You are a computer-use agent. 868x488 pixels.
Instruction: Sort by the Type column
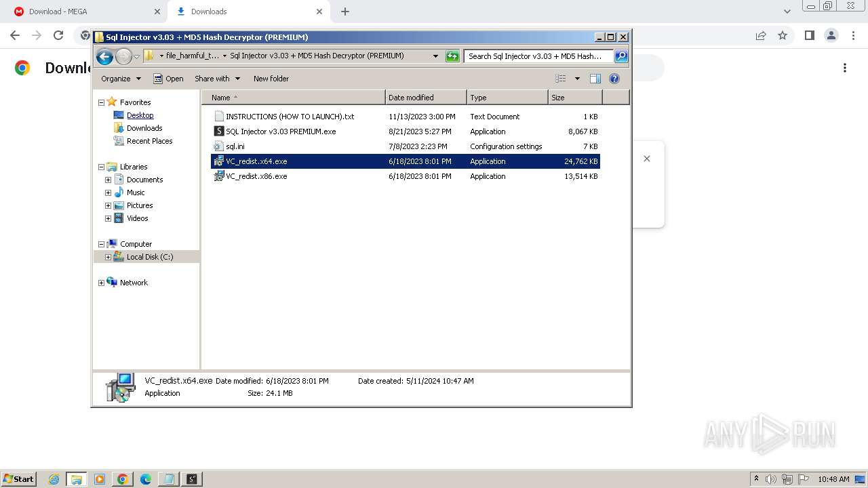507,98
